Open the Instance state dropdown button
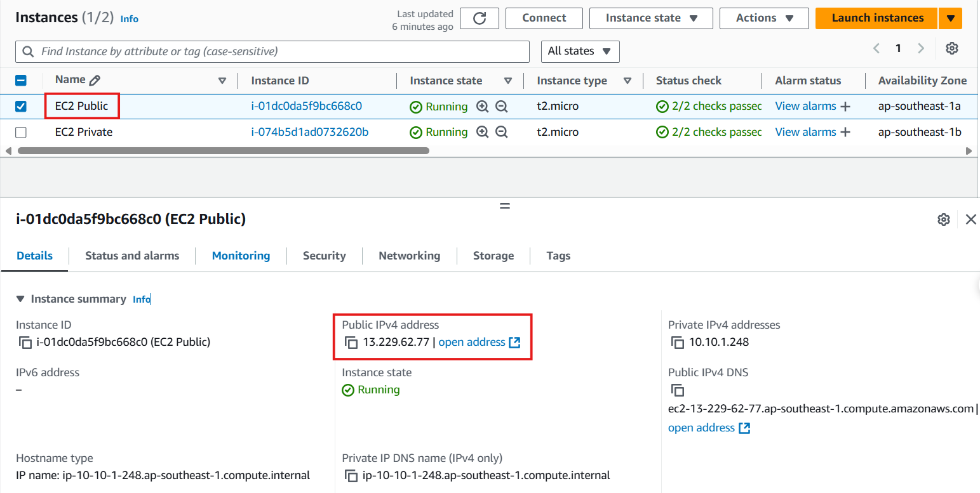Image resolution: width=980 pixels, height=493 pixels. [x=651, y=18]
